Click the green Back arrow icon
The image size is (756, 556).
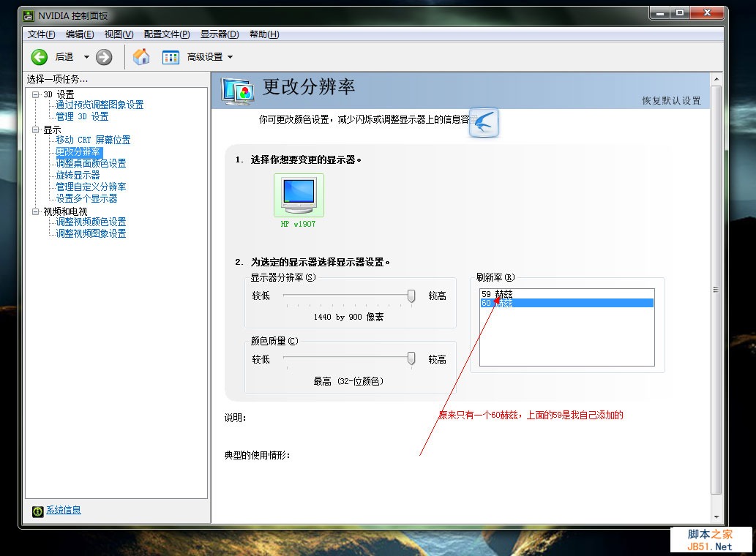pos(40,57)
